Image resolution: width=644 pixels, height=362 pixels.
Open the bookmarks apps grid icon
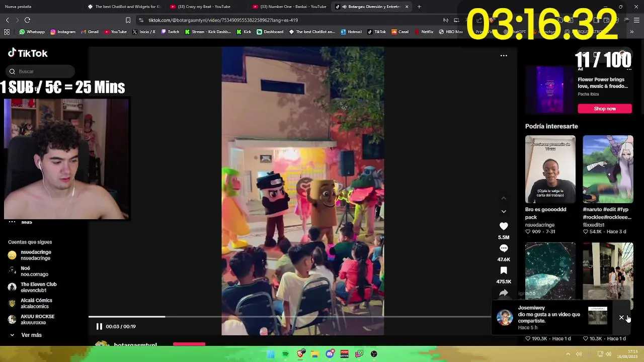tap(7, 32)
